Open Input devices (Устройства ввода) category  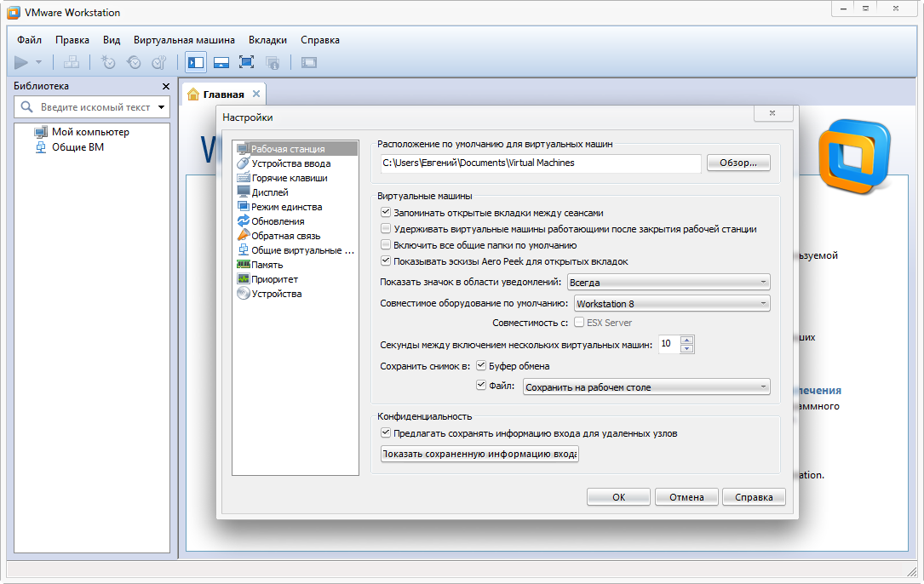click(x=290, y=163)
